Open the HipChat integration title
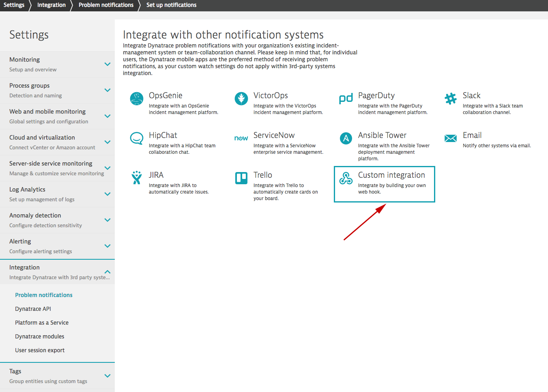This screenshot has width=548, height=392. click(x=163, y=135)
